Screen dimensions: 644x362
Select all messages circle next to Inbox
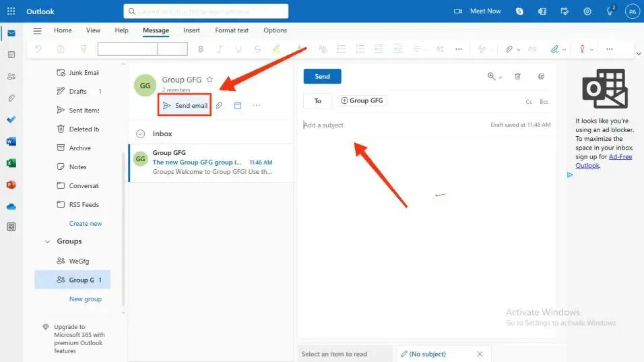(141, 133)
